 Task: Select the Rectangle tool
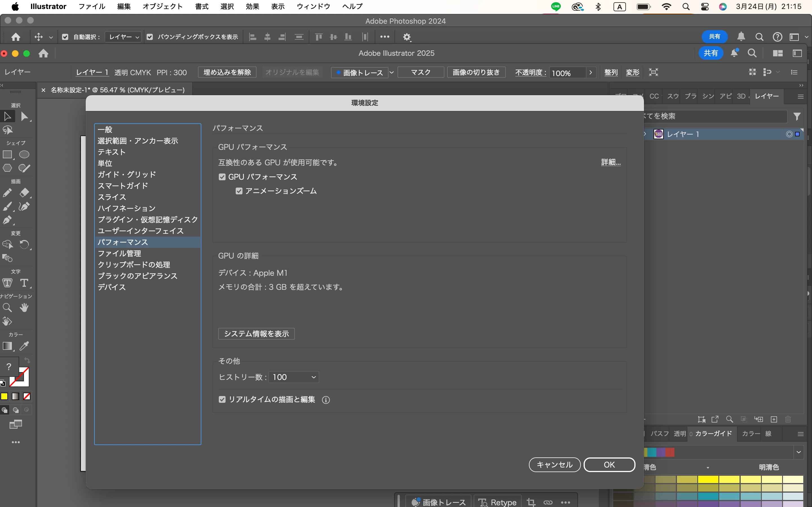[x=7, y=155]
